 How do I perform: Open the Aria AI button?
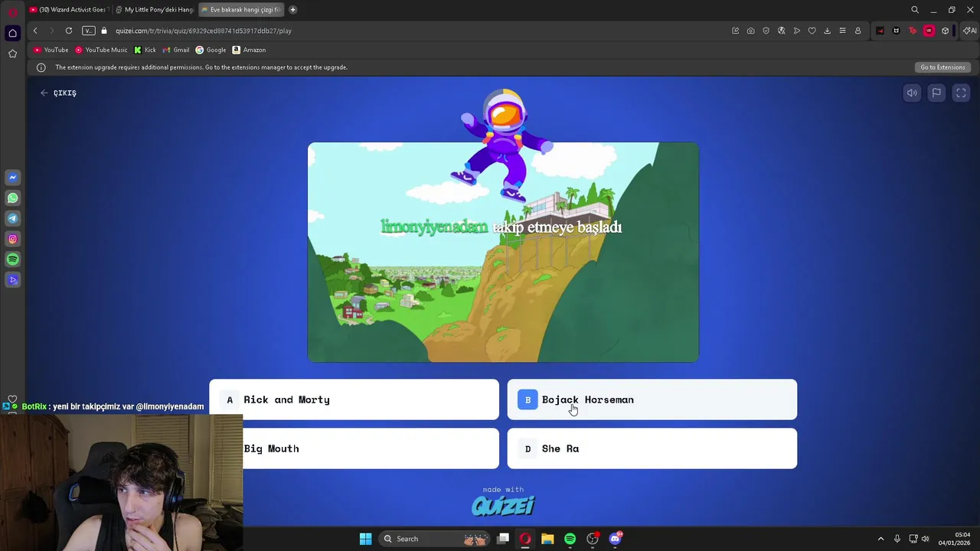tap(969, 31)
